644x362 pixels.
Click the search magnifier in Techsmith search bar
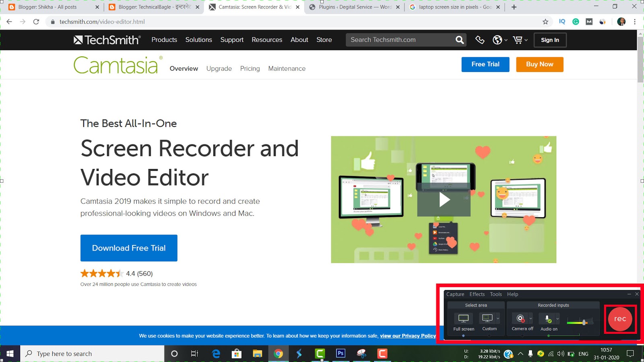(459, 40)
